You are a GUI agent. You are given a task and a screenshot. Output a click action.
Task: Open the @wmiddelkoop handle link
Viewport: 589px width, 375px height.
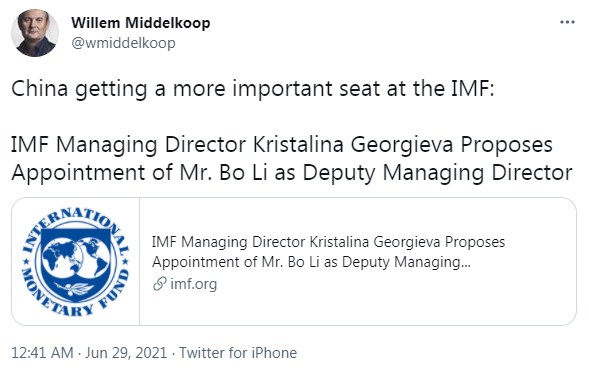(x=123, y=43)
